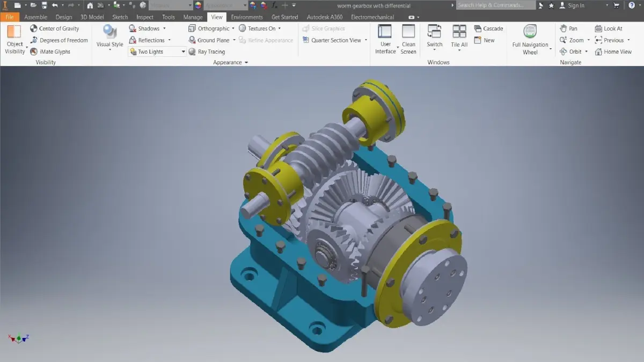
Task: Expand the Previous view options arrow
Action: click(628, 40)
